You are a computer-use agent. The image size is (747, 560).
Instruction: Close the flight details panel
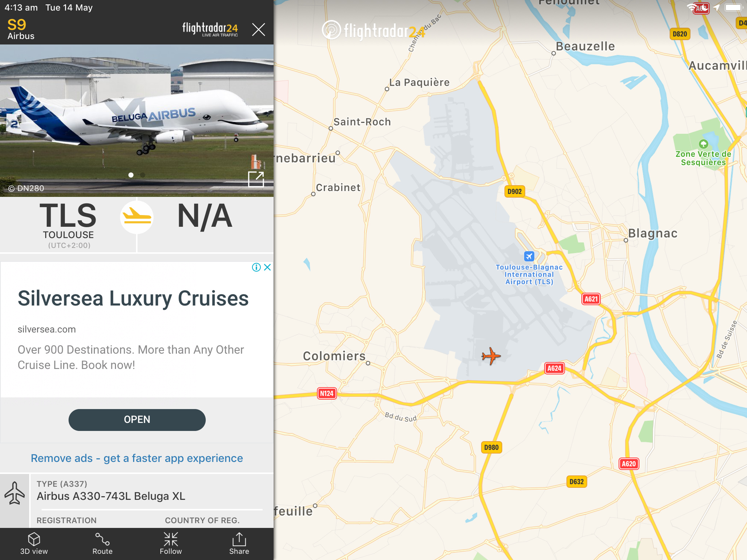[259, 29]
